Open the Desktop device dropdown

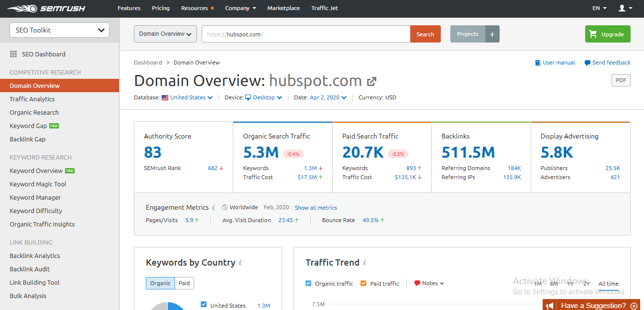(268, 97)
